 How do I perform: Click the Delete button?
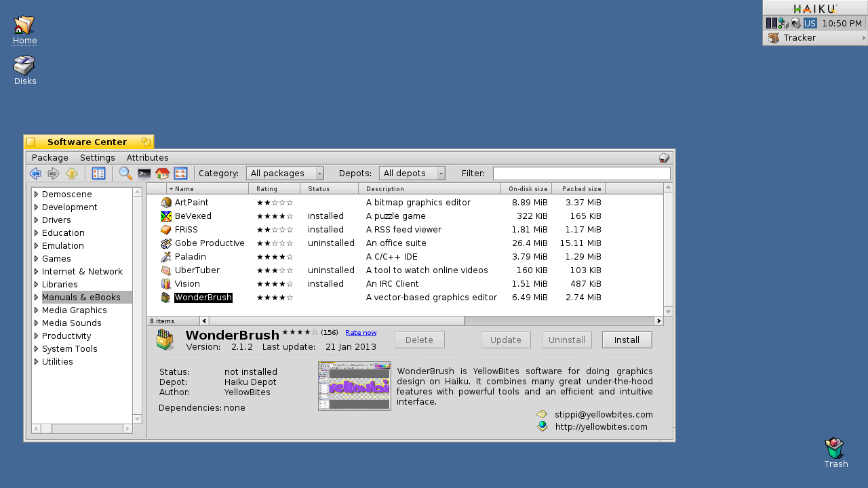point(419,340)
